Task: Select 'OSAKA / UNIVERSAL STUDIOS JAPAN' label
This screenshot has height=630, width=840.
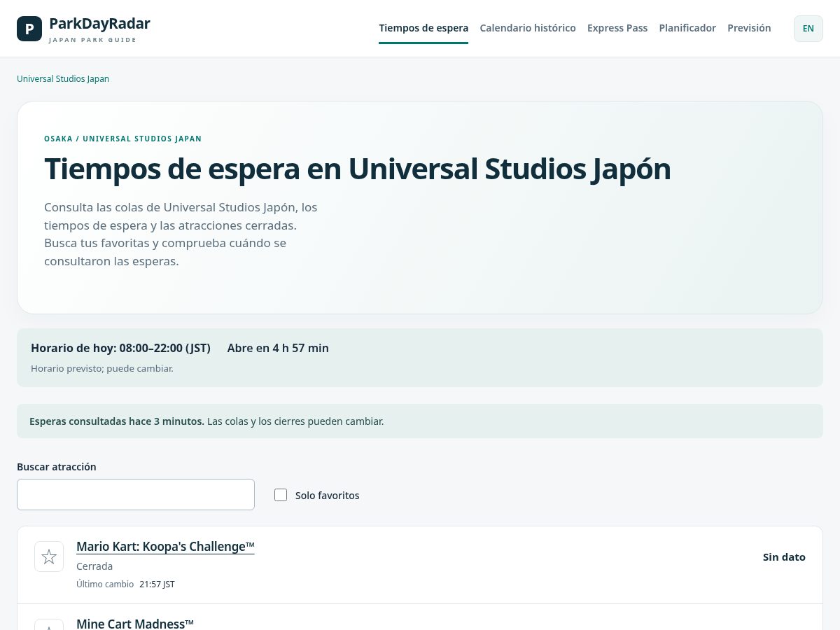Action: point(122,139)
